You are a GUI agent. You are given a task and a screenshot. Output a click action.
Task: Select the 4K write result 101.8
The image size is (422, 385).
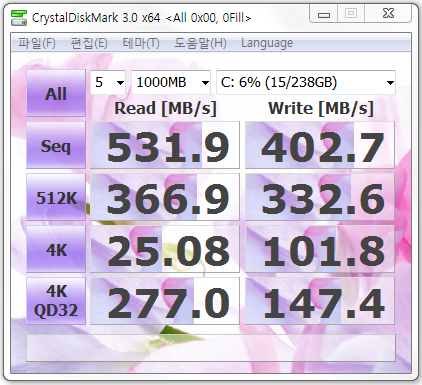tap(320, 249)
